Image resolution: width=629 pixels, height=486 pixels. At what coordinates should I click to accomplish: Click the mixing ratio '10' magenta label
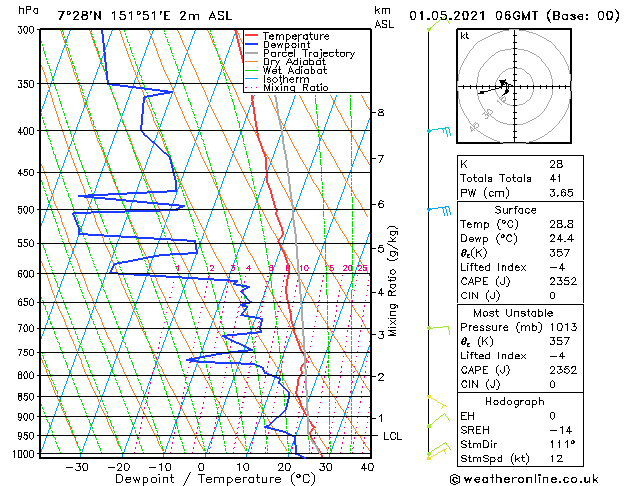304,268
